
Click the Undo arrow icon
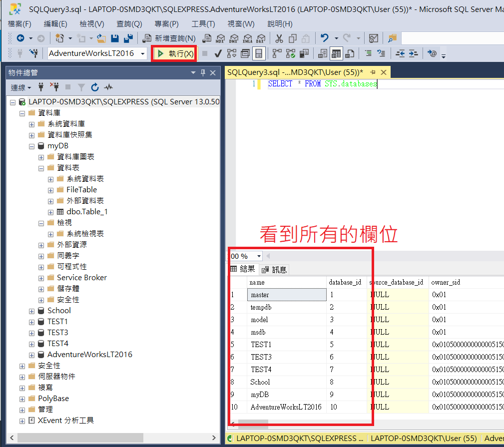[x=325, y=38]
